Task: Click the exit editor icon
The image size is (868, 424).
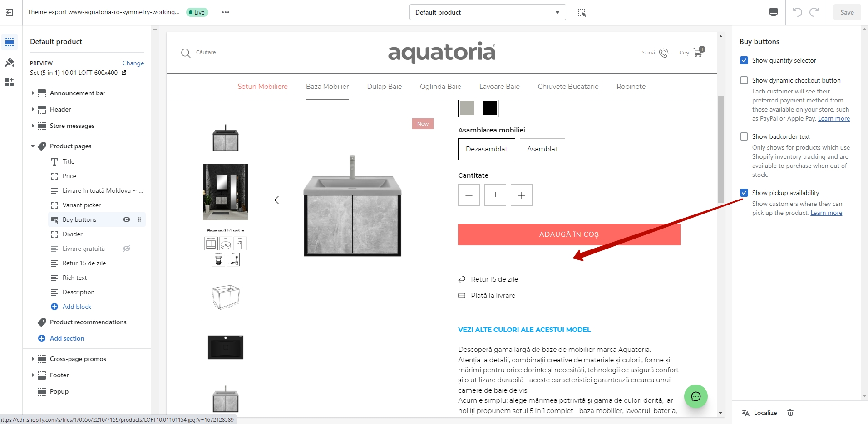Action: (x=10, y=12)
